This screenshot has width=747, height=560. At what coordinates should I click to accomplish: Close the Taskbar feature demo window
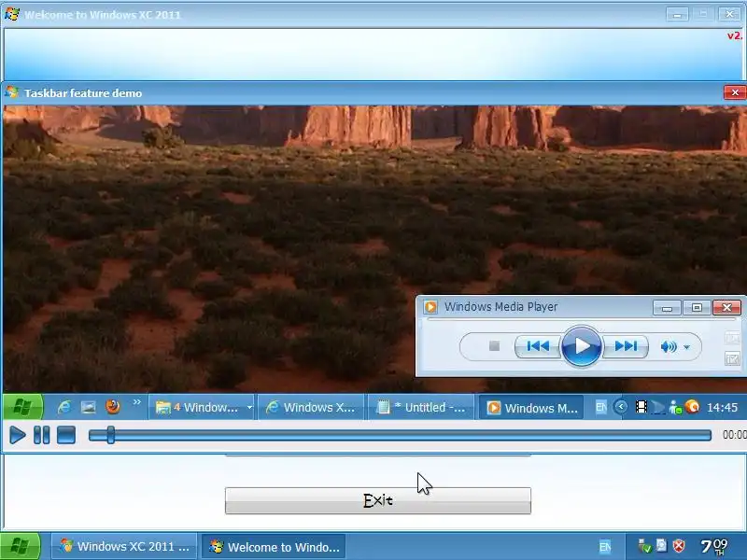point(735,92)
